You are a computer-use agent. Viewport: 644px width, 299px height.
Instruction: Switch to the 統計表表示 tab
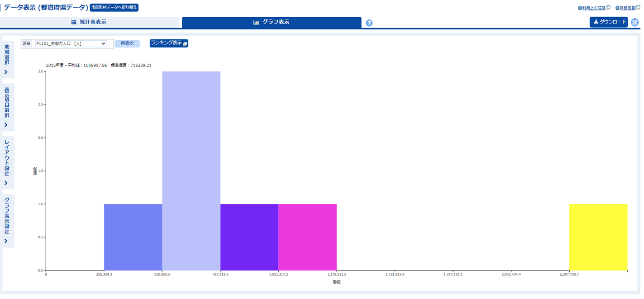click(89, 22)
